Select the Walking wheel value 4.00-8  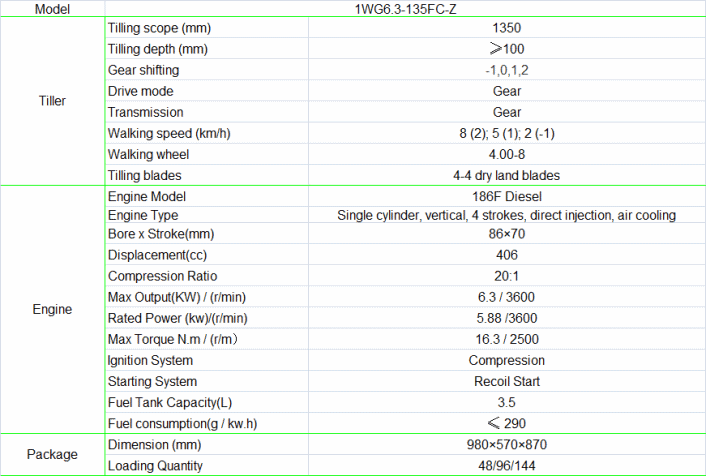(x=506, y=154)
